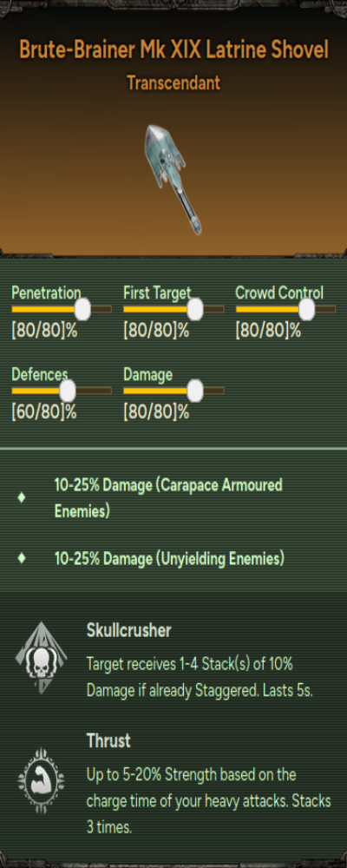Click the Damage slider handle
This screenshot has width=347, height=868.
click(195, 391)
